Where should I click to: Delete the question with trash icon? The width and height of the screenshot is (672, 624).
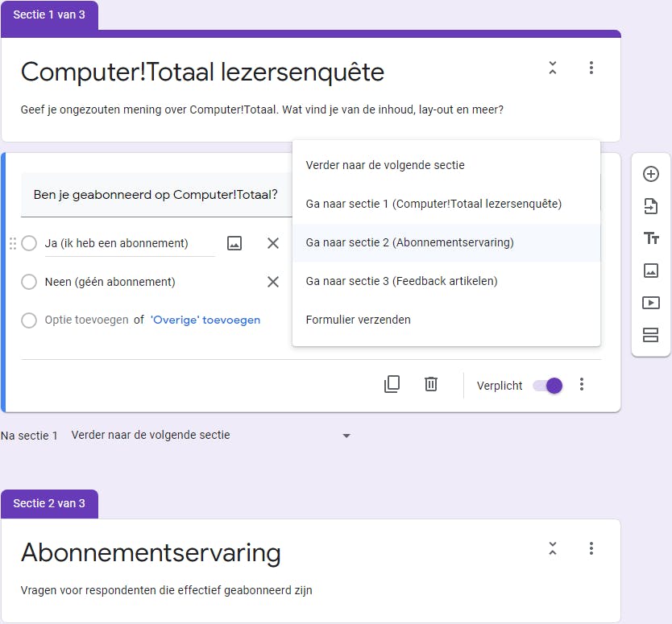(x=431, y=384)
